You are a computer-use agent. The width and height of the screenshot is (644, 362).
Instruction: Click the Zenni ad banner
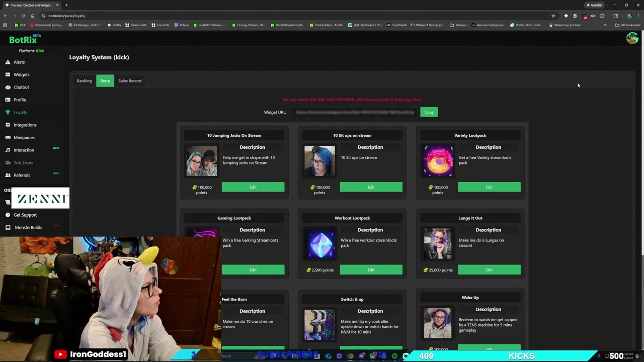(40, 199)
